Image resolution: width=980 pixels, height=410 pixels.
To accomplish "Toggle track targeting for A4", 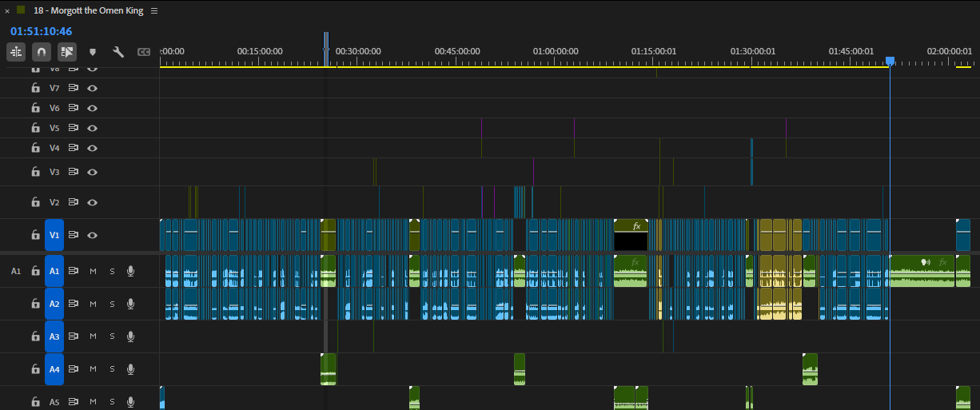I will point(54,369).
